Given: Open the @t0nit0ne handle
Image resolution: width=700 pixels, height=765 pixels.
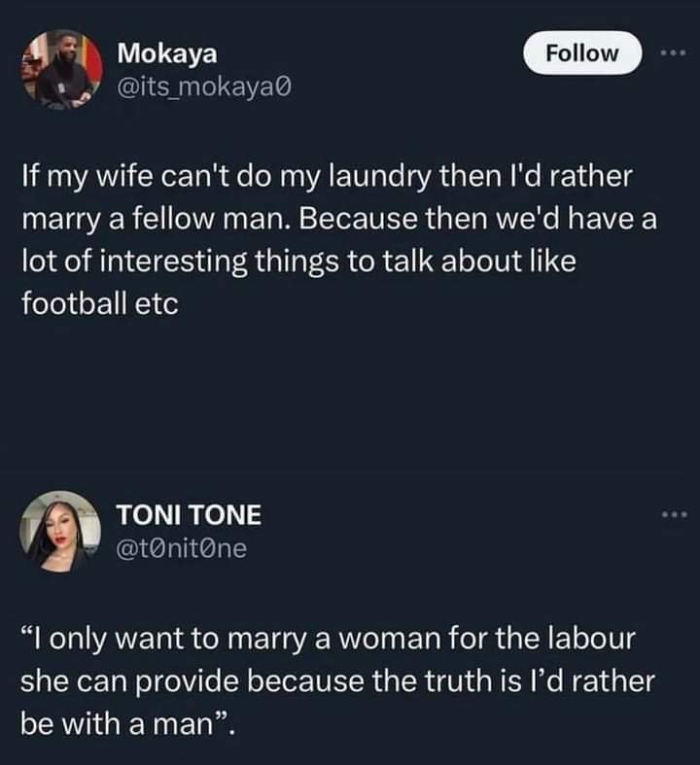Looking at the screenshot, I should 181,549.
